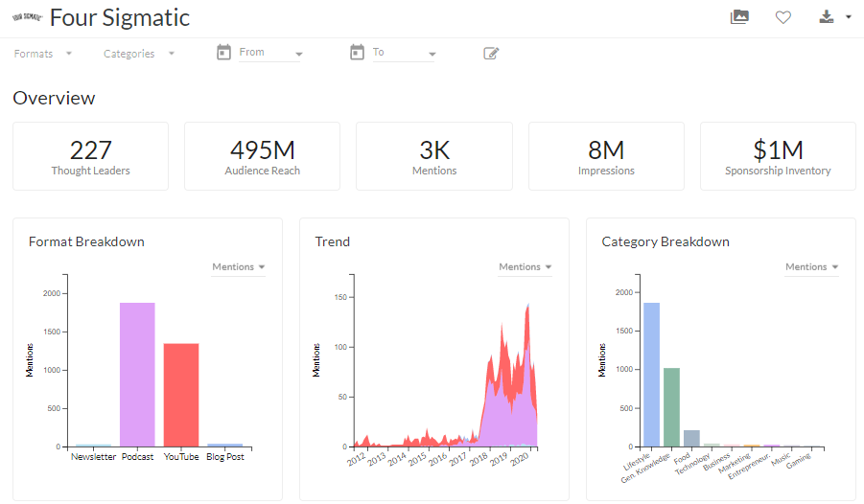Favorite this brand with the heart icon

click(x=783, y=17)
